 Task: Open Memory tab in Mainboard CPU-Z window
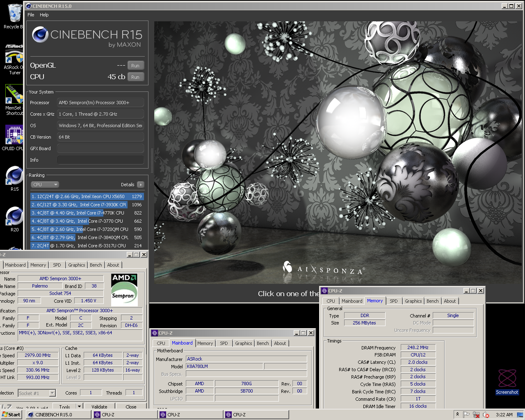(205, 344)
